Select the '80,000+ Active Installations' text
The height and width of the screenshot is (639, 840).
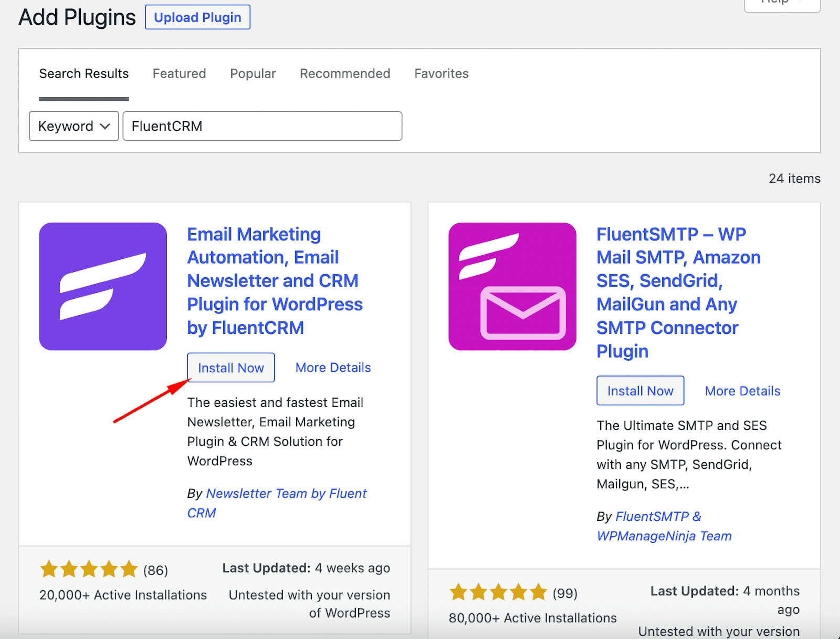pyautogui.click(x=533, y=618)
